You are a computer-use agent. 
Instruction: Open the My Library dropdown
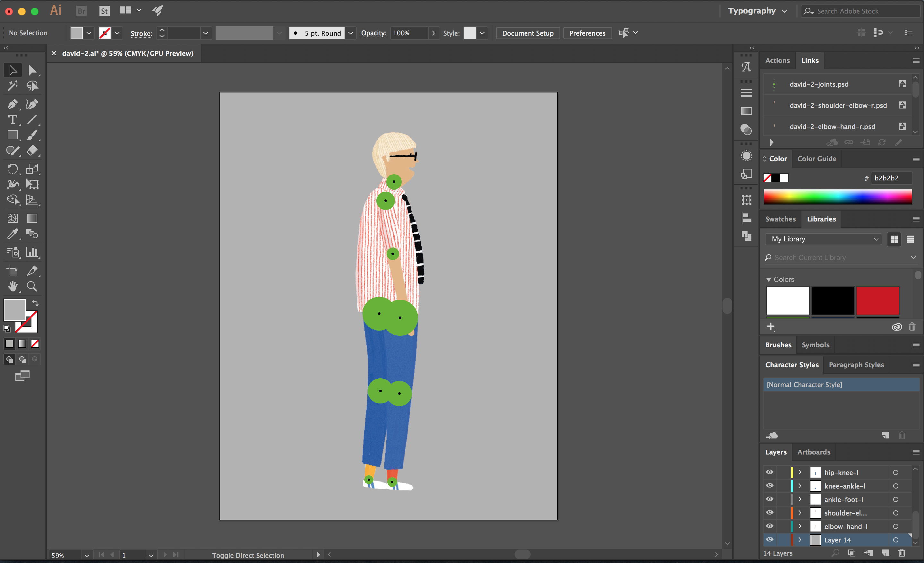tap(824, 239)
